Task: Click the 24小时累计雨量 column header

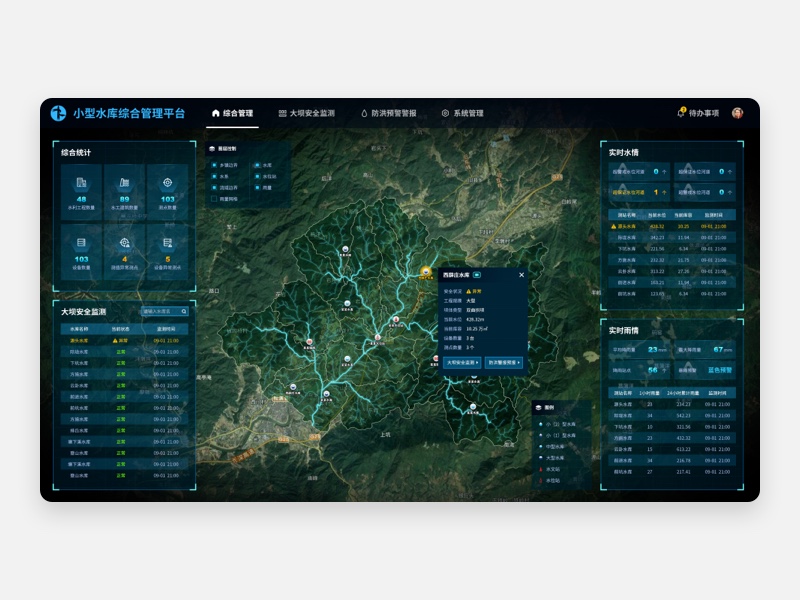Action: pos(683,393)
